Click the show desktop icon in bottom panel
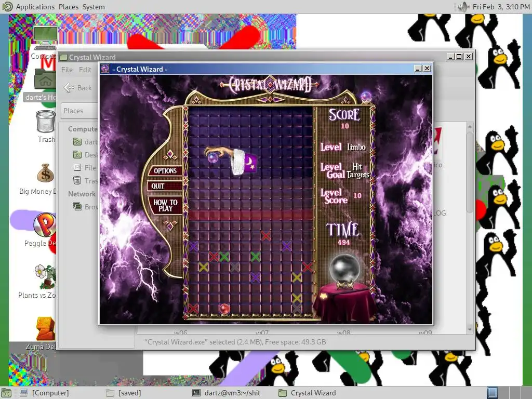The width and height of the screenshot is (532, 399). (x=6, y=393)
